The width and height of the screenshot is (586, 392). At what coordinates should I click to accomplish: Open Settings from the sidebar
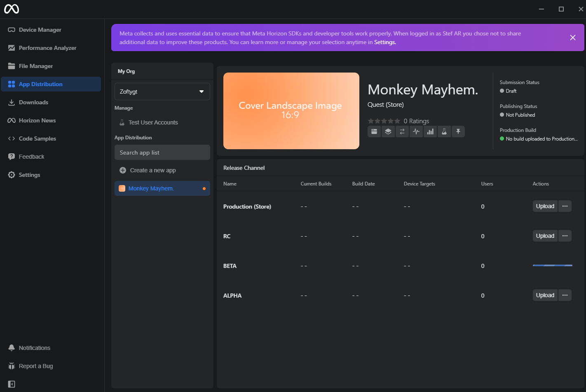(51, 175)
